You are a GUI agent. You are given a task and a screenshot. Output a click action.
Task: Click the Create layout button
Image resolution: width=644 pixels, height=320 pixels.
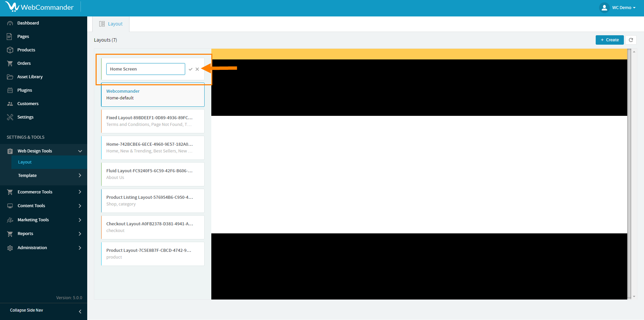pos(609,40)
